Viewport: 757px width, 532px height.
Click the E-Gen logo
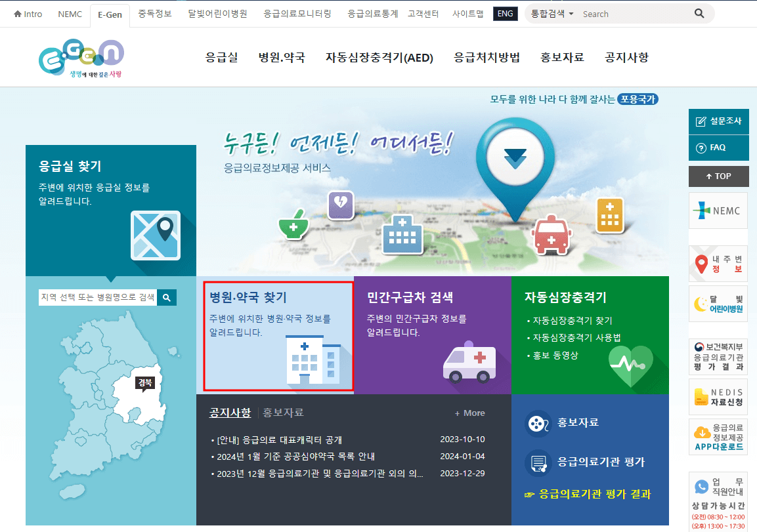tap(80, 57)
